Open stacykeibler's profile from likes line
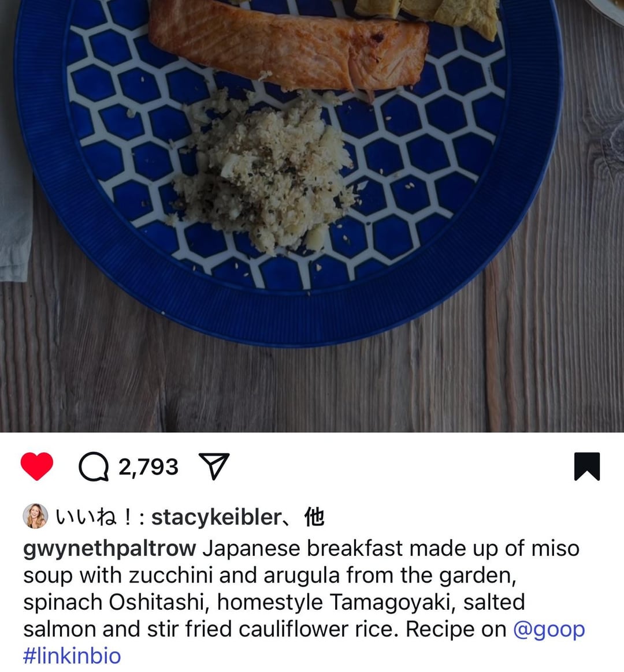The height and width of the screenshot is (672, 624). coord(217,517)
